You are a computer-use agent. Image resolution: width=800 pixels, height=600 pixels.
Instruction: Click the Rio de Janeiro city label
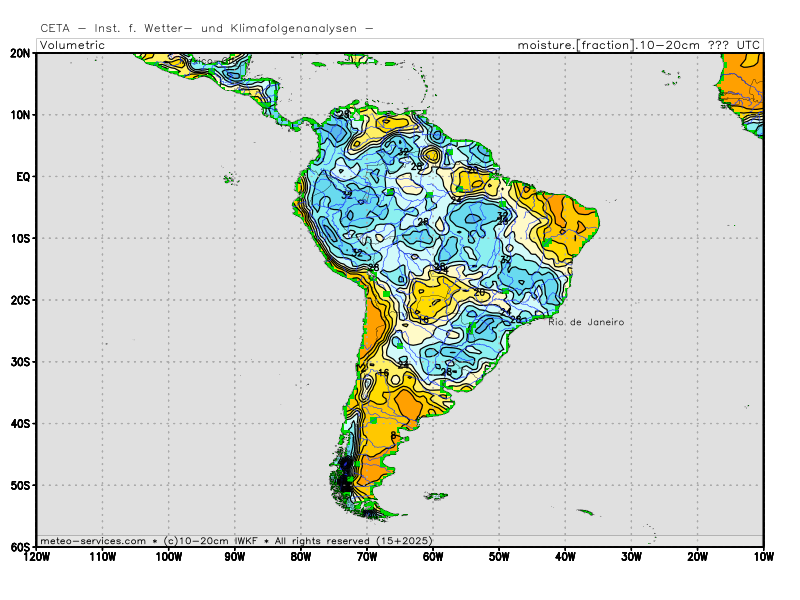point(586,322)
